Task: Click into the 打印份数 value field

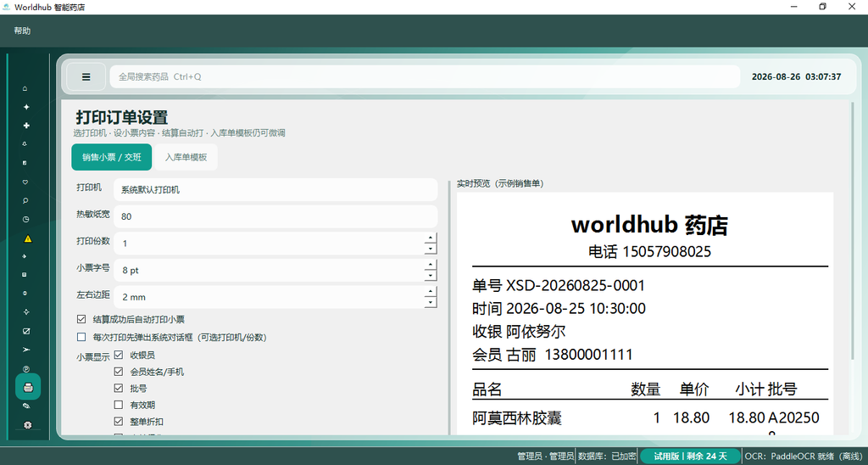Action: (269, 244)
